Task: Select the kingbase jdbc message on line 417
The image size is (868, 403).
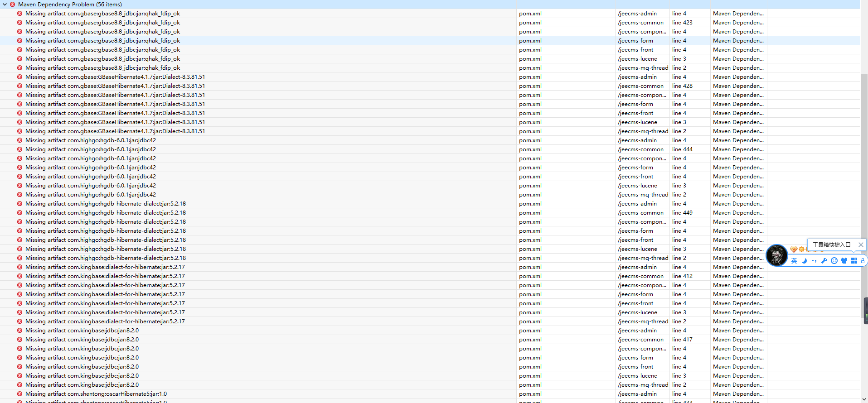Action: (x=82, y=340)
